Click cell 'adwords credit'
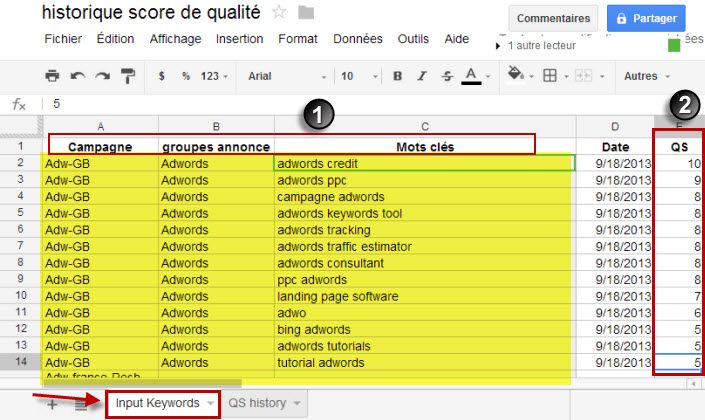 point(425,163)
